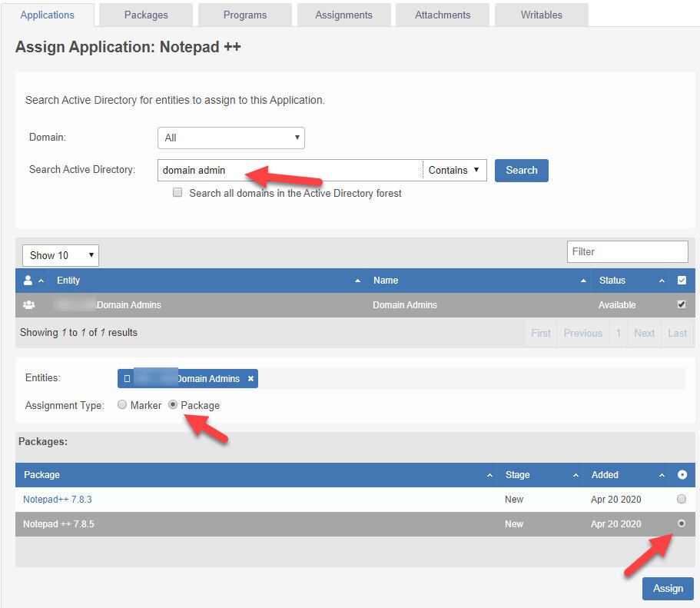Image resolution: width=700 pixels, height=608 pixels.
Task: Switch to the Packages tab
Action: (x=146, y=15)
